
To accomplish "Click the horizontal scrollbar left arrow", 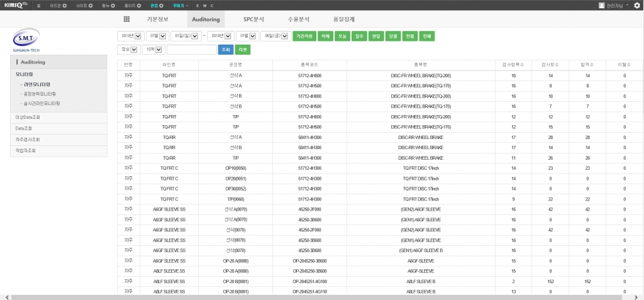I will coord(6,297).
